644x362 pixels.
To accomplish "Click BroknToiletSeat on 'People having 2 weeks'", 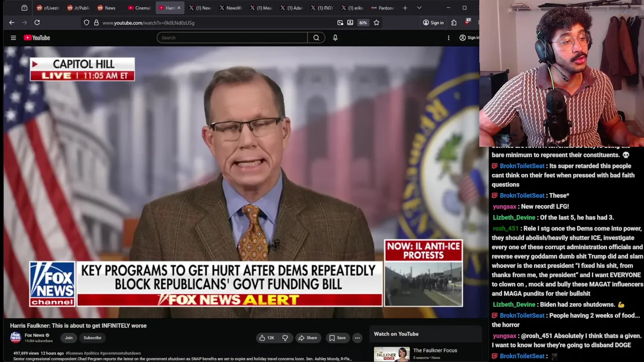I will (522, 316).
